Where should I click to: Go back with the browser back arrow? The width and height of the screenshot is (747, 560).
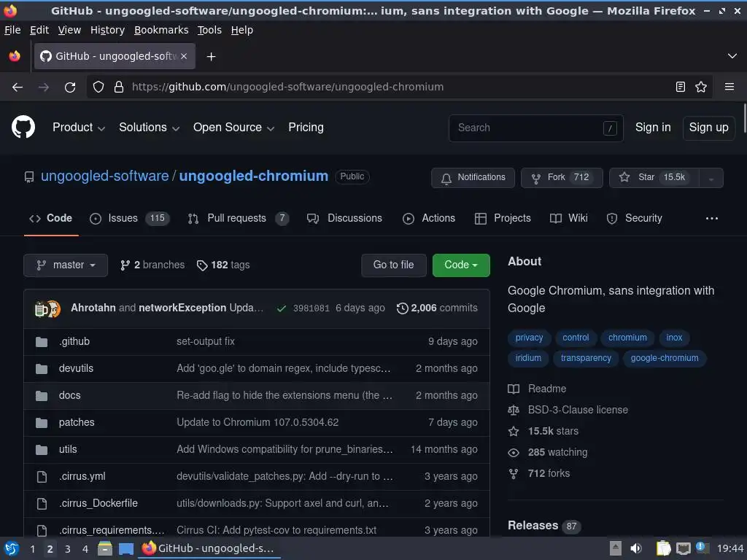[18, 87]
